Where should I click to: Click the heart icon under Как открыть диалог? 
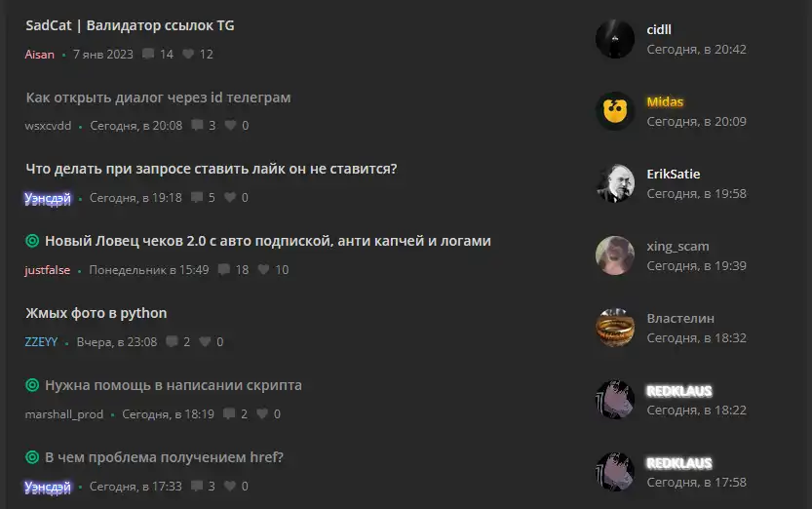pyautogui.click(x=230, y=126)
